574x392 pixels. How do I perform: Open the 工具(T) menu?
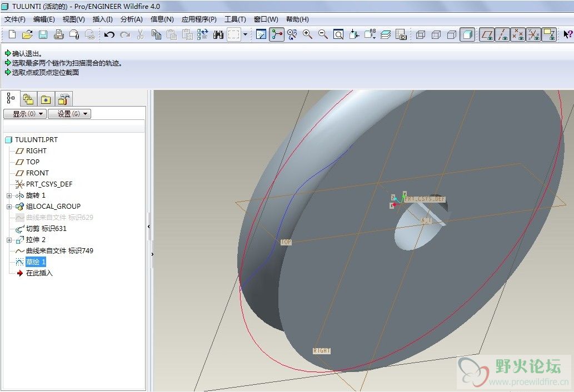235,19
